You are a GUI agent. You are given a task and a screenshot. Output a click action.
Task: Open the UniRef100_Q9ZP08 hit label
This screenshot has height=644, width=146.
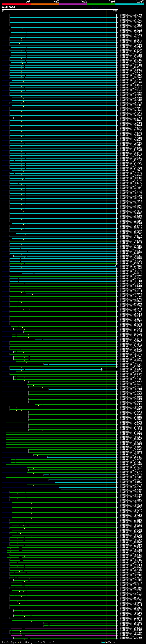[x=131, y=15]
